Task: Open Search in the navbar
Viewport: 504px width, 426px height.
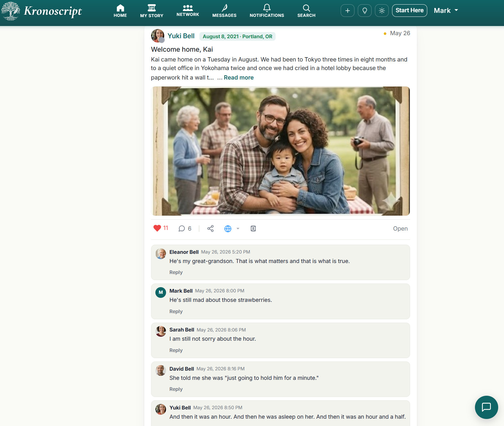Action: (306, 11)
